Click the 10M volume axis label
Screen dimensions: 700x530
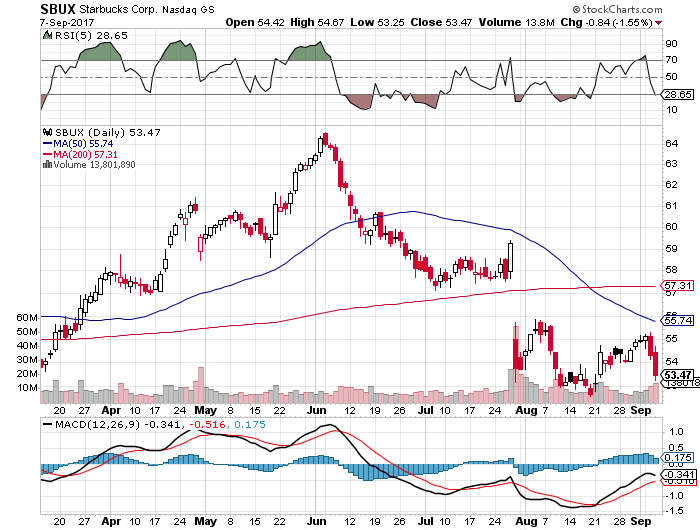(27, 388)
